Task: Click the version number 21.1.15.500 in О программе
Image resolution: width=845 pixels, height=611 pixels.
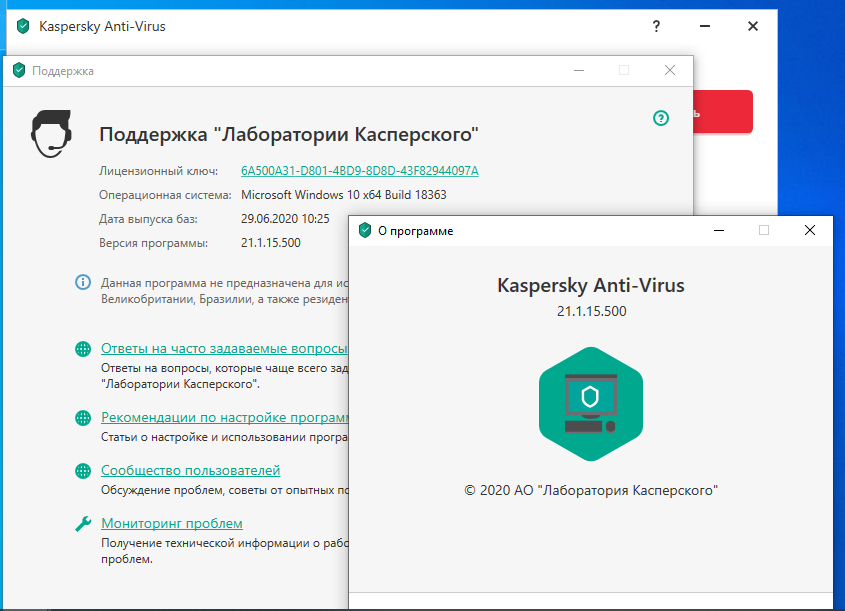Action: point(591,311)
